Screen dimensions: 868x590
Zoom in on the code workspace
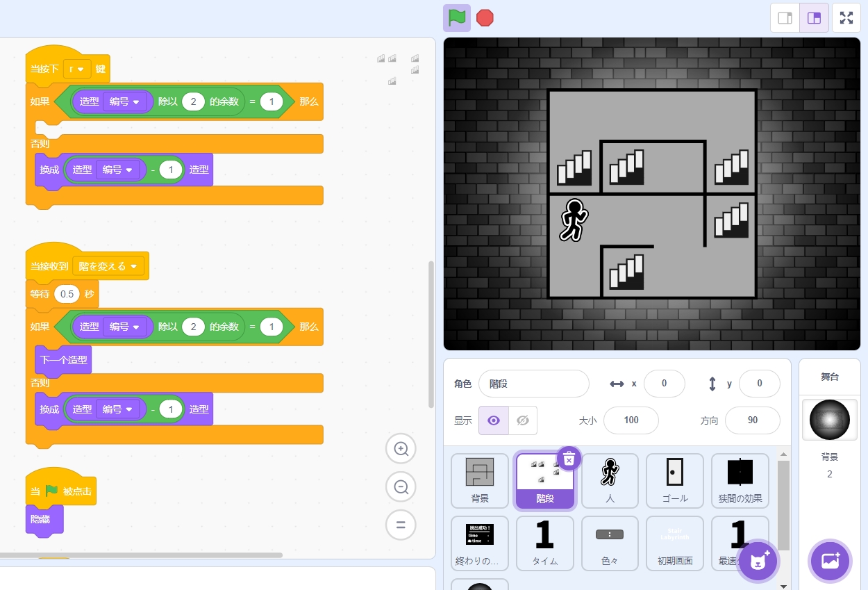pos(401,449)
